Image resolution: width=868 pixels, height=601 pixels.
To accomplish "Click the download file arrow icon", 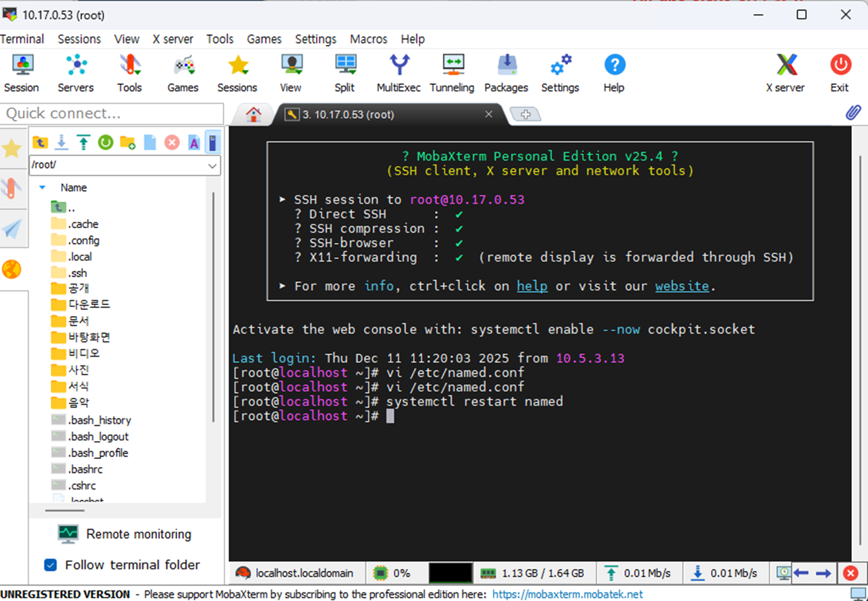I will coord(62,143).
